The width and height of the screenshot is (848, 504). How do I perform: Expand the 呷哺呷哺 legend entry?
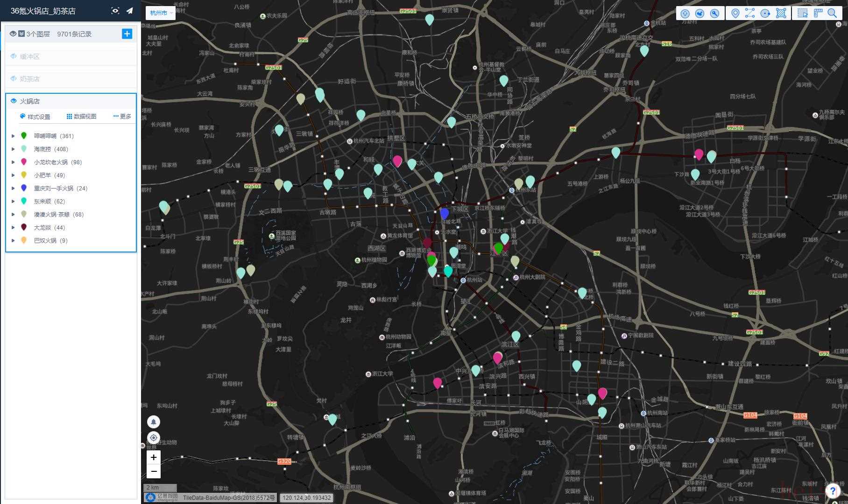[13, 136]
